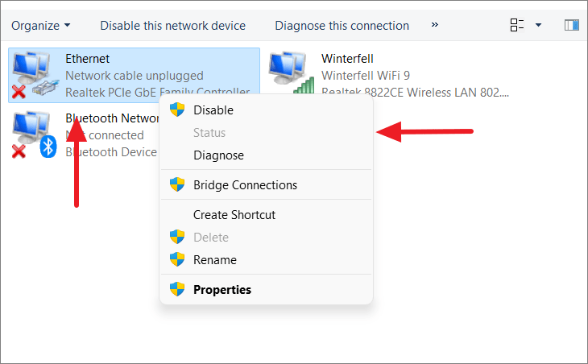
Task: Show more toolbar commands chevron
Action: click(x=435, y=25)
